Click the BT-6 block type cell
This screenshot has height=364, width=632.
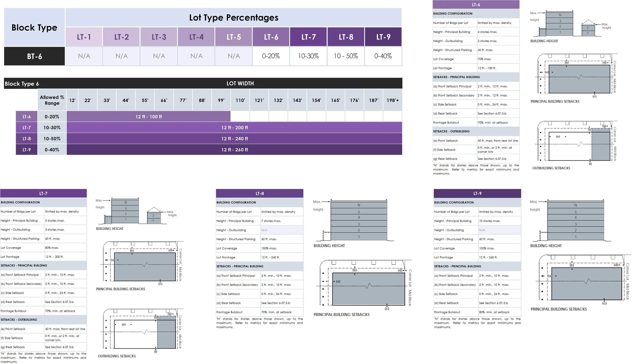point(34,56)
